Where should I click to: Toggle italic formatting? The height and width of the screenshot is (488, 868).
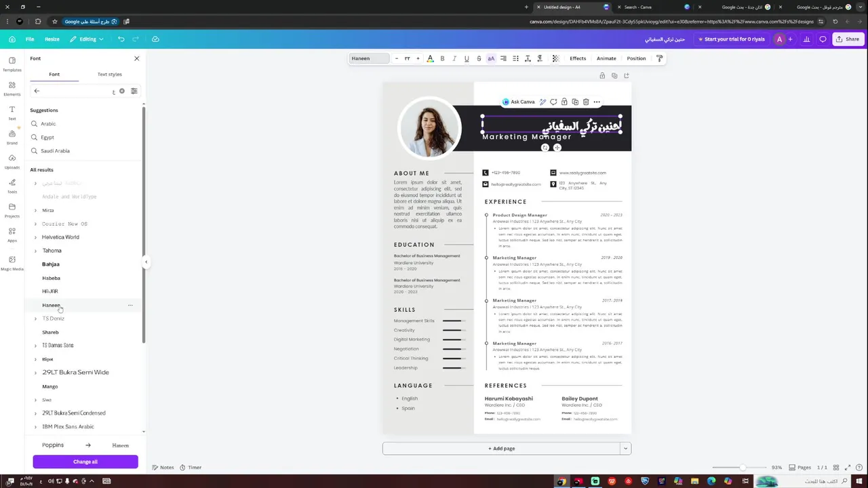pyautogui.click(x=454, y=58)
